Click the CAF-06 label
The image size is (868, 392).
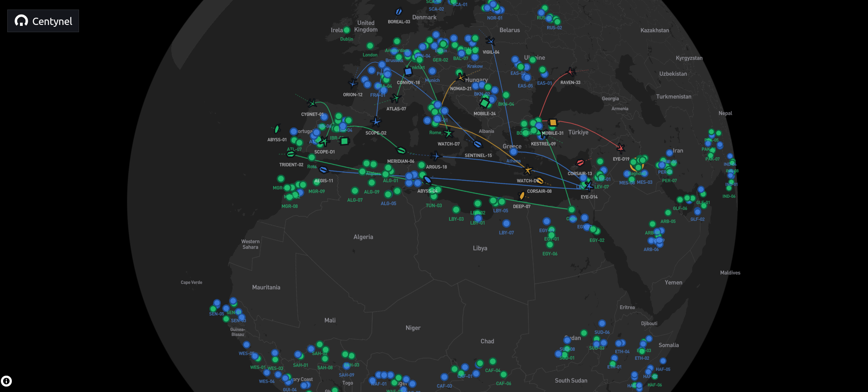(x=504, y=383)
